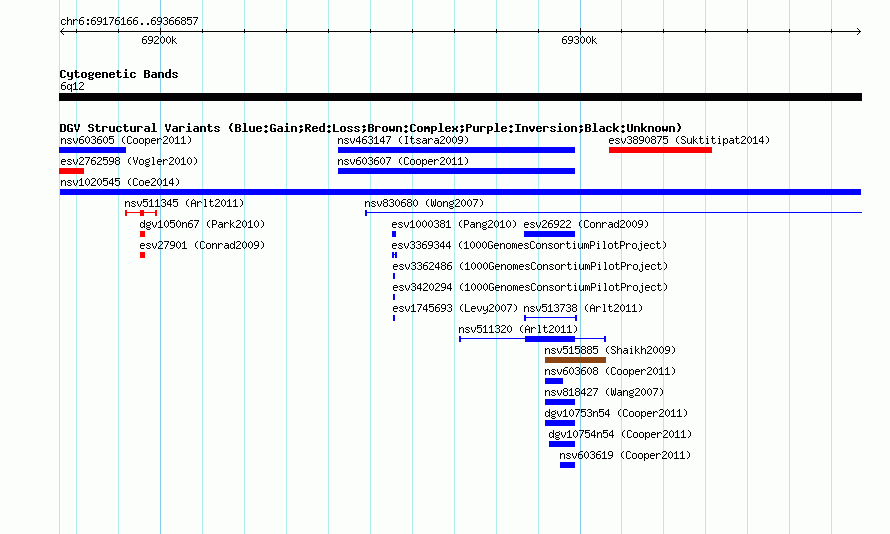The image size is (890, 534).
Task: Click the black 6q12 cytogenetic band
Action: click(460, 97)
